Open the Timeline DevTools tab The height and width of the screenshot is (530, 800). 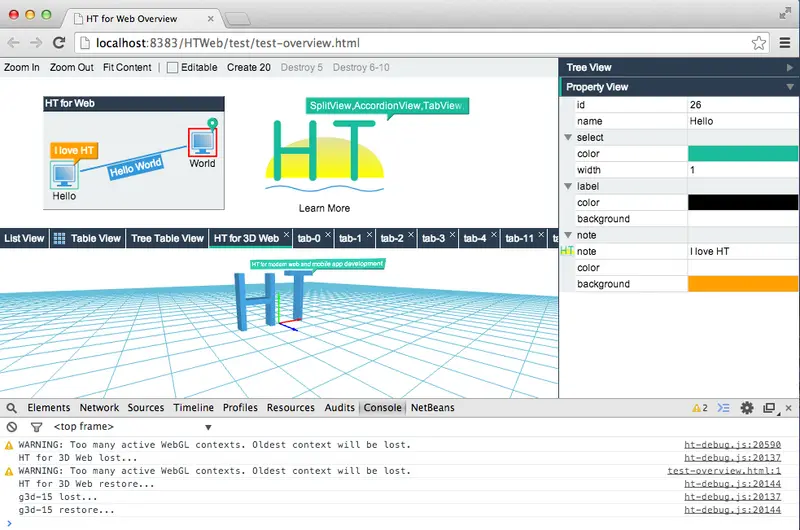click(x=193, y=408)
